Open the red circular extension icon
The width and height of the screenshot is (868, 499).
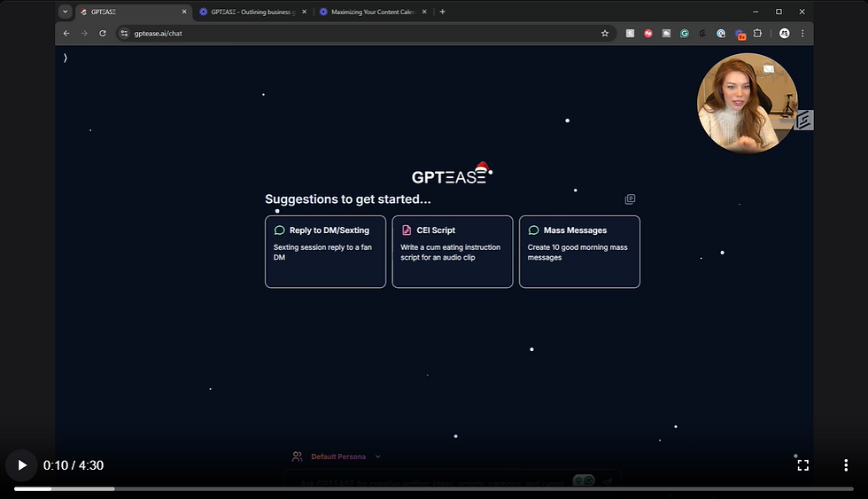(x=647, y=33)
